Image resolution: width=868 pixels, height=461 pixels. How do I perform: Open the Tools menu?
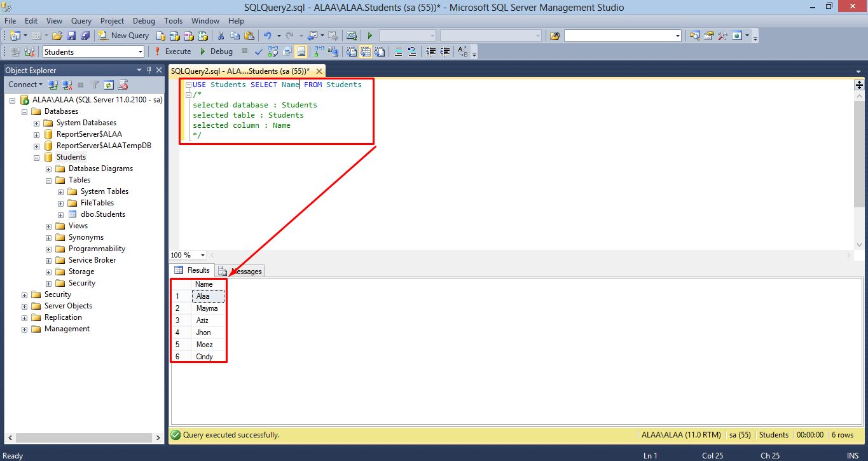pyautogui.click(x=173, y=21)
